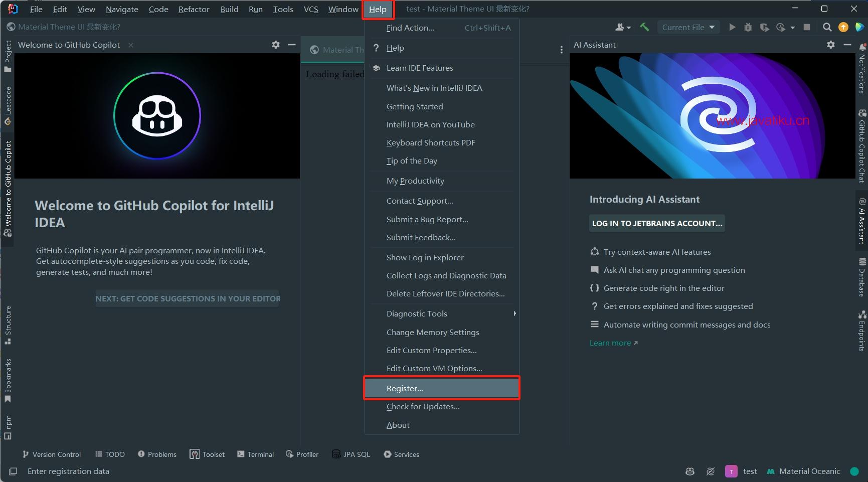The width and height of the screenshot is (868, 482).
Task: Open AI Assistant panel settings gear
Action: [x=831, y=45]
